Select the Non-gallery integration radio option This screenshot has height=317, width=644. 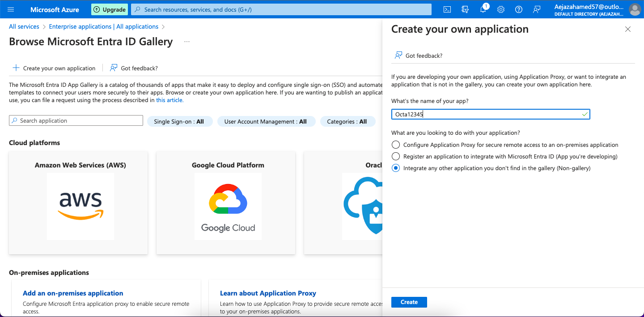[396, 168]
